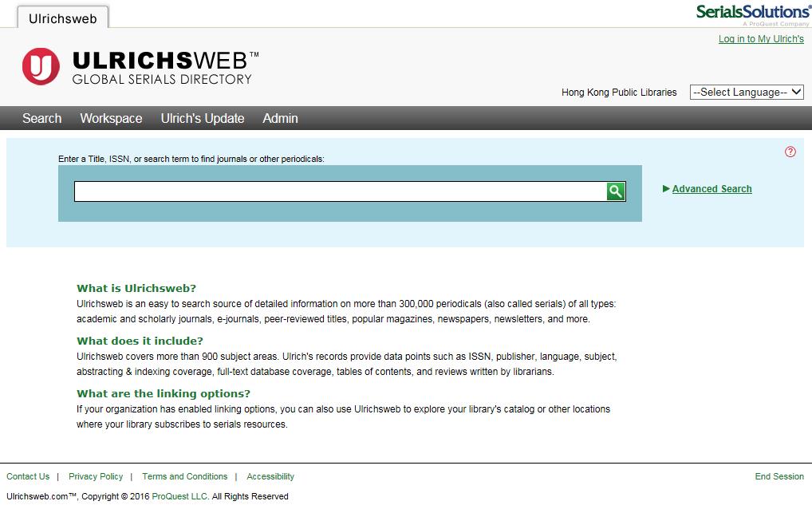The height and width of the screenshot is (505, 812).
Task: Open the Privacy Policy link
Action: [96, 476]
